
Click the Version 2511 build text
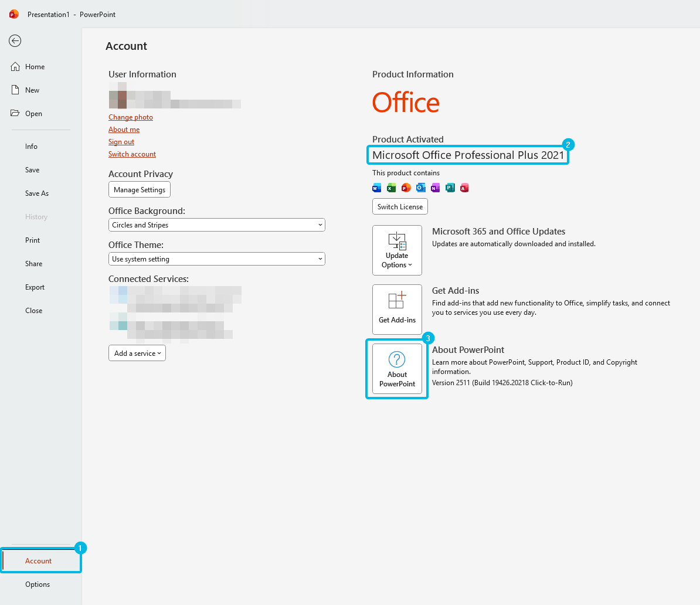coord(502,383)
